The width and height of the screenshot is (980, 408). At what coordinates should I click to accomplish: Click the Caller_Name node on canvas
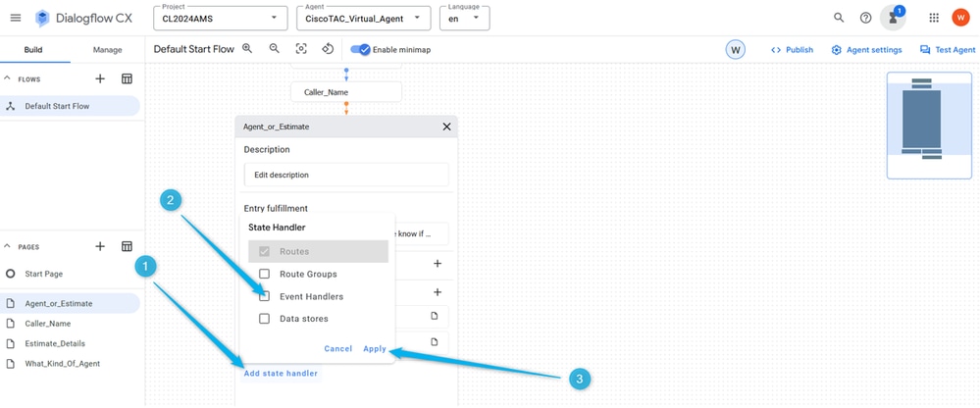[346, 92]
